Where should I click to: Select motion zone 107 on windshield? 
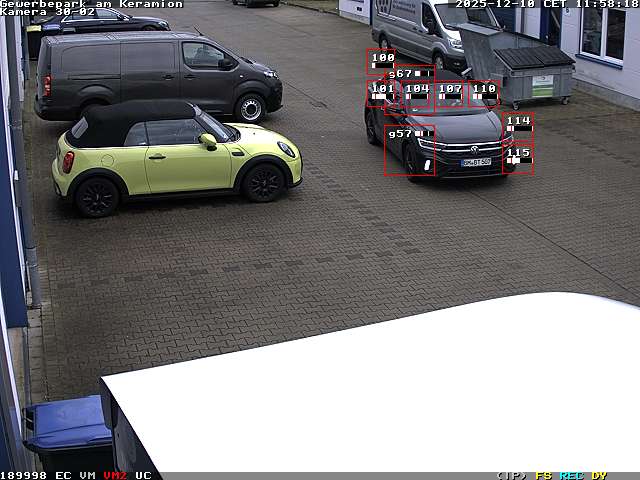coord(450,94)
